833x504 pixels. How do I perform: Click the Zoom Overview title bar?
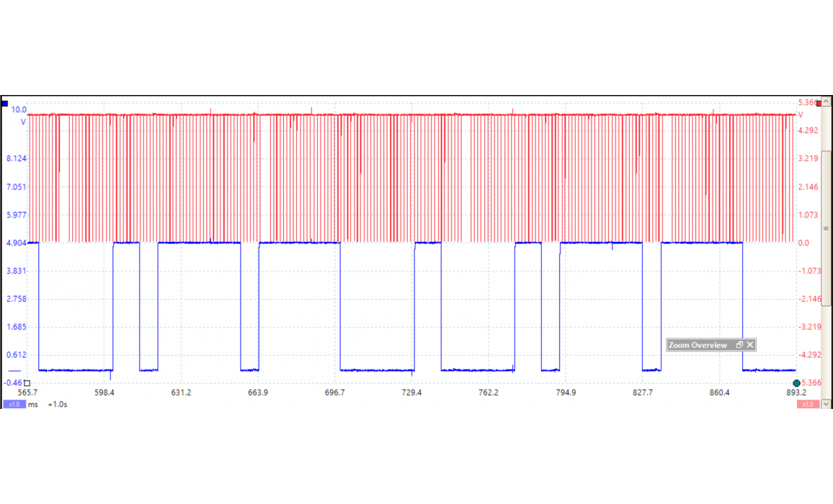click(698, 346)
